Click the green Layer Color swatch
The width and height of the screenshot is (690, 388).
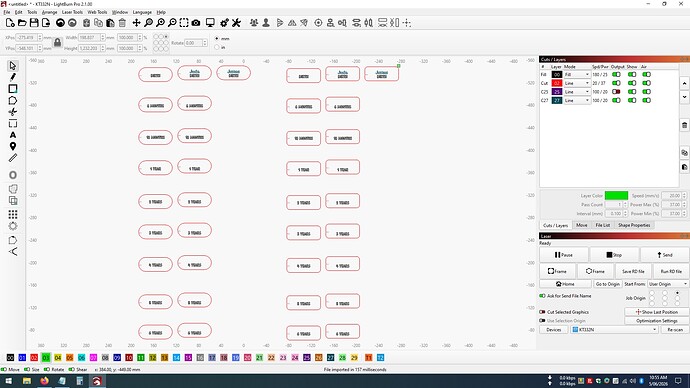coord(616,195)
